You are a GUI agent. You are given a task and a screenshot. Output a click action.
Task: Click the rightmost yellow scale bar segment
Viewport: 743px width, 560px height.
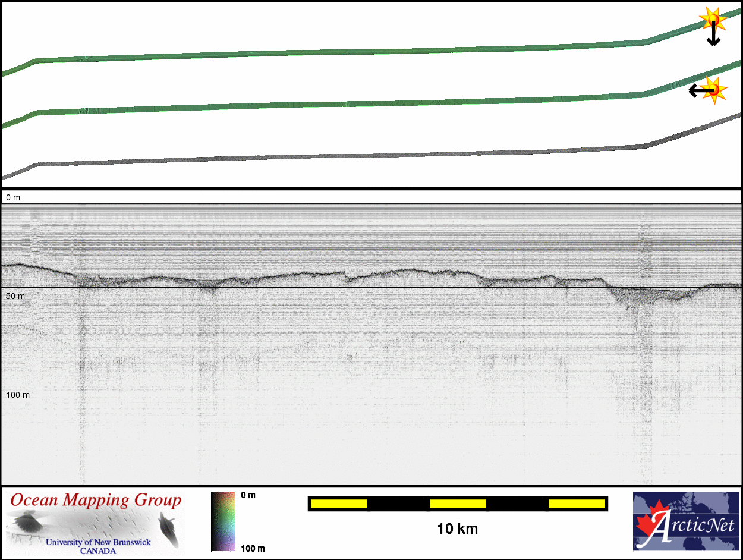[576, 504]
